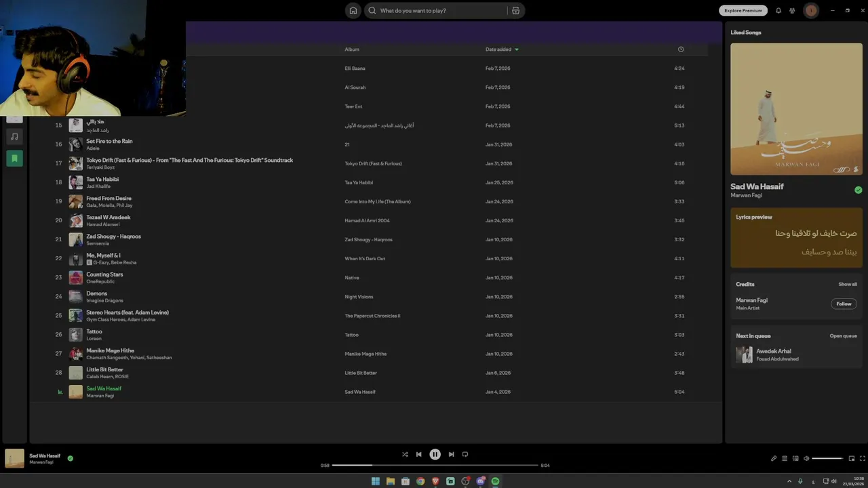
Task: Pause the current song
Action: (435, 454)
